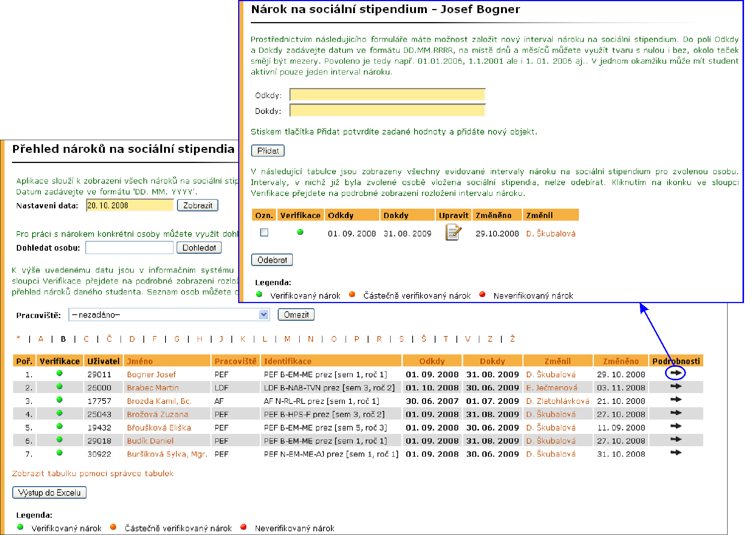The image size is (756, 535).
Task: Click green verification dot for Bogner Josef
Action: pos(59,373)
